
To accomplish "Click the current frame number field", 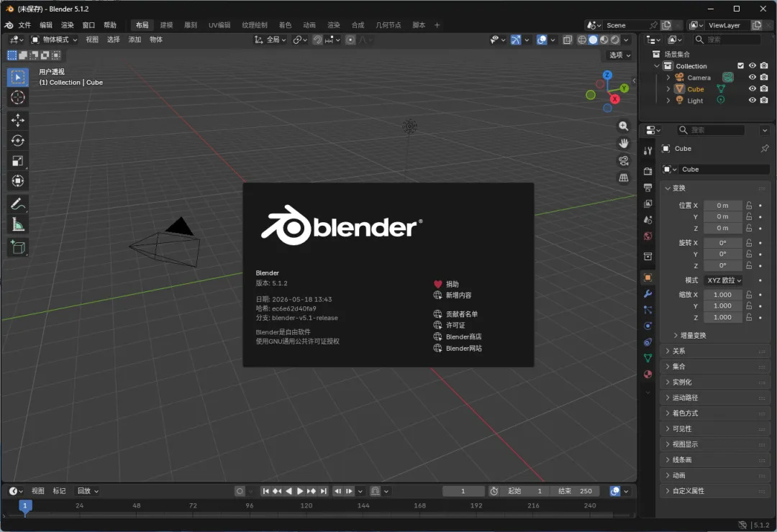I will point(463,492).
